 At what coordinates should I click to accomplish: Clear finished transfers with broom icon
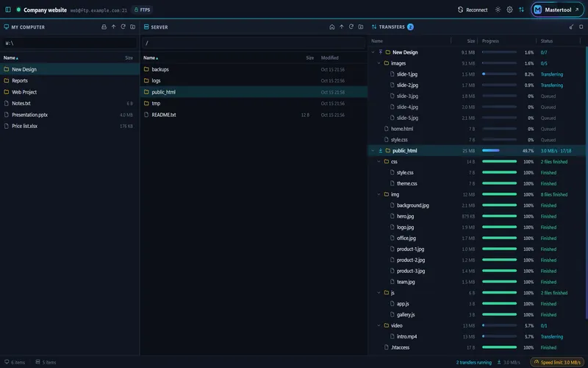571,27
